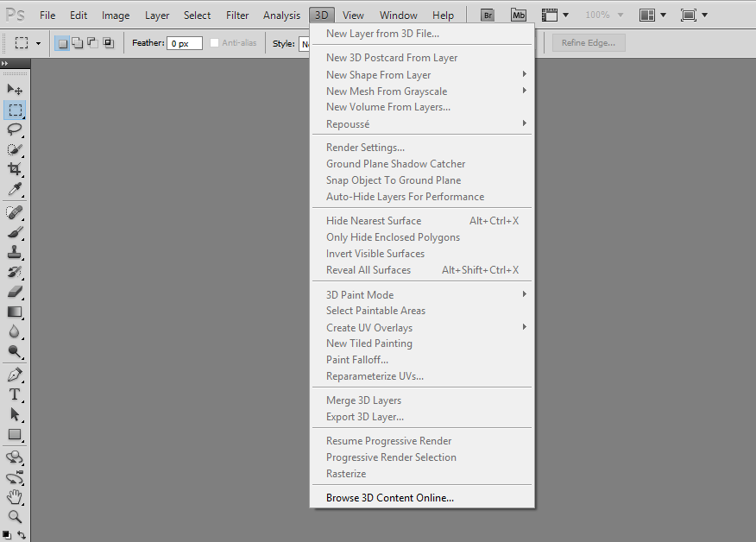The image size is (756, 542).
Task: Choose Render Settings menu entry
Action: click(x=422, y=147)
